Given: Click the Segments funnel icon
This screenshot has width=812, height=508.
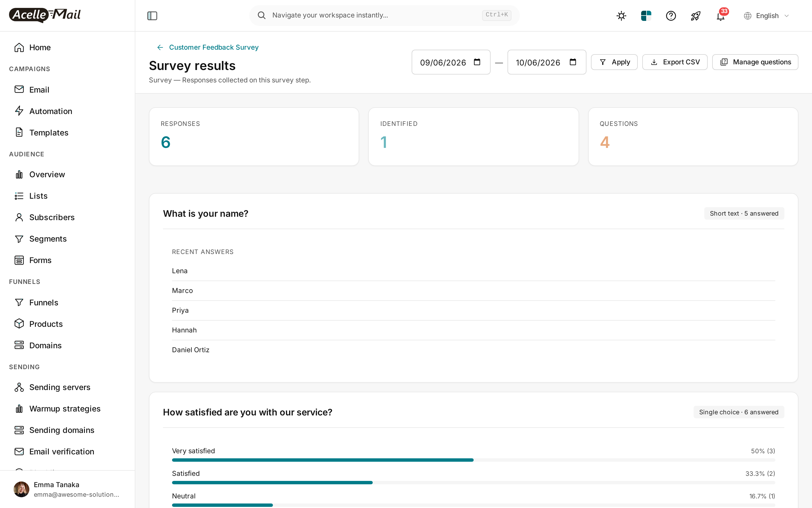Looking at the screenshot, I should coord(19,239).
